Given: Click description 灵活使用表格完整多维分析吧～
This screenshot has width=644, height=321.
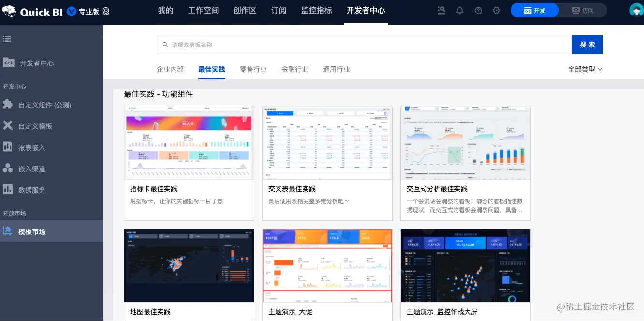Looking at the screenshot, I should [309, 201].
